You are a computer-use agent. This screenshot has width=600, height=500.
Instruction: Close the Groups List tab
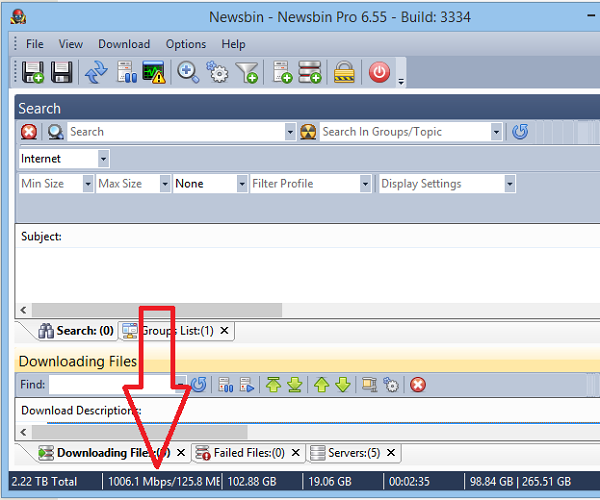tap(225, 331)
